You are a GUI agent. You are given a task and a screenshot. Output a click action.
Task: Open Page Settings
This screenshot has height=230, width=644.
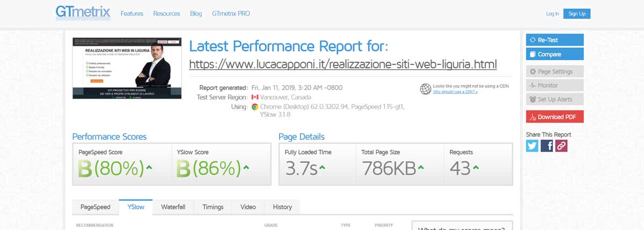[554, 71]
